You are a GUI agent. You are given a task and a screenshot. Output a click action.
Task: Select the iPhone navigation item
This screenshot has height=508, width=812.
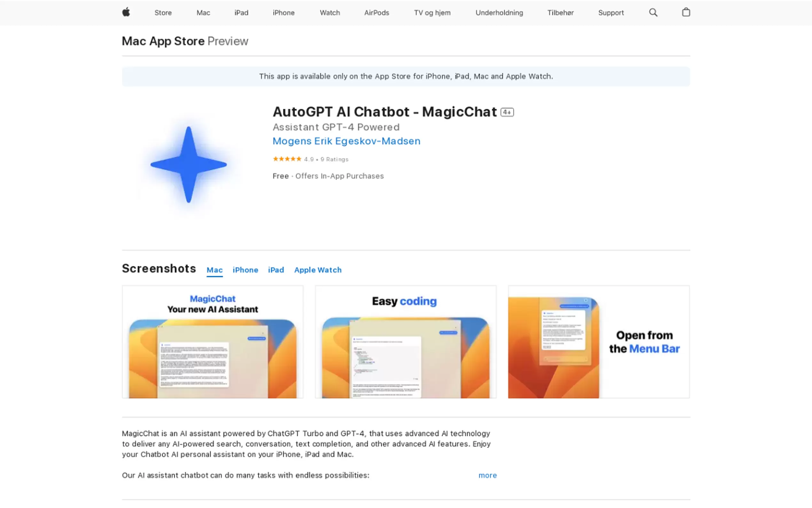pyautogui.click(x=283, y=13)
